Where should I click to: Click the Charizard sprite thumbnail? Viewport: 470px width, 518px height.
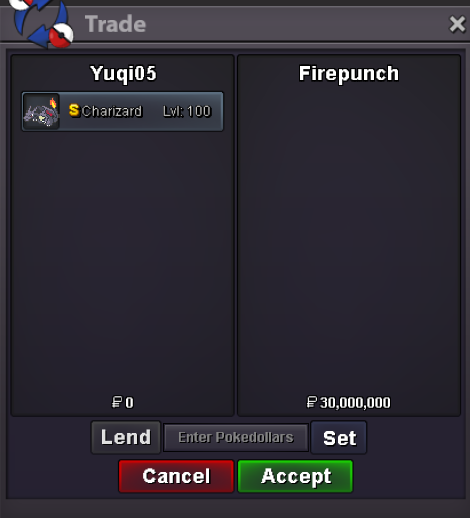tap(41, 111)
